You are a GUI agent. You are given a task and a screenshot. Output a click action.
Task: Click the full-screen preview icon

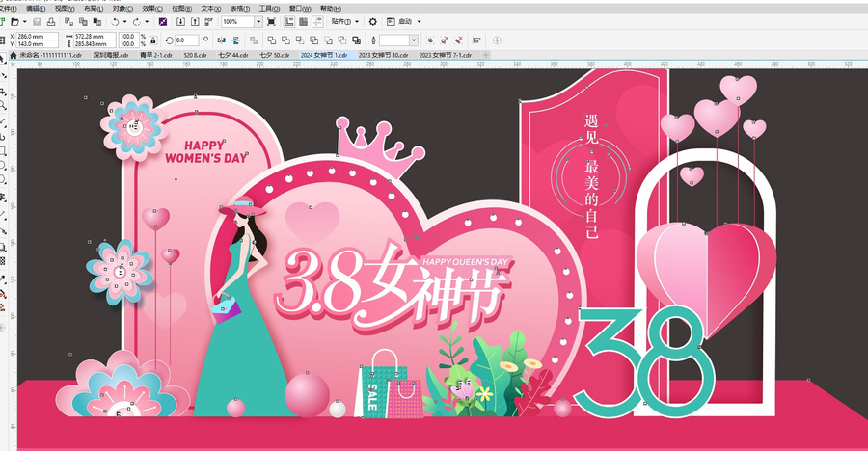tap(271, 21)
